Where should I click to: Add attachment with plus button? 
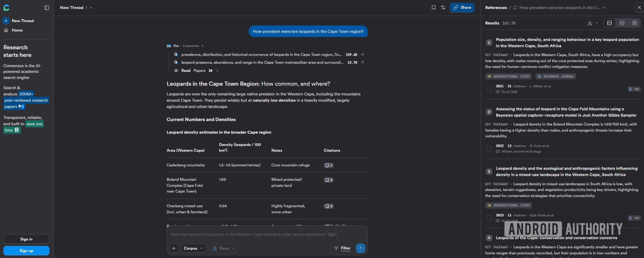174,248
